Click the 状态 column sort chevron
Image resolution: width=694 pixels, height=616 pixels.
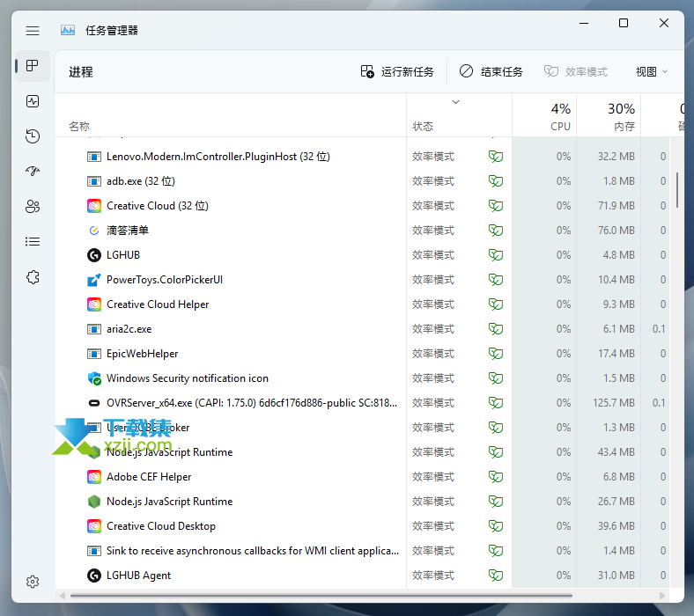click(x=455, y=102)
